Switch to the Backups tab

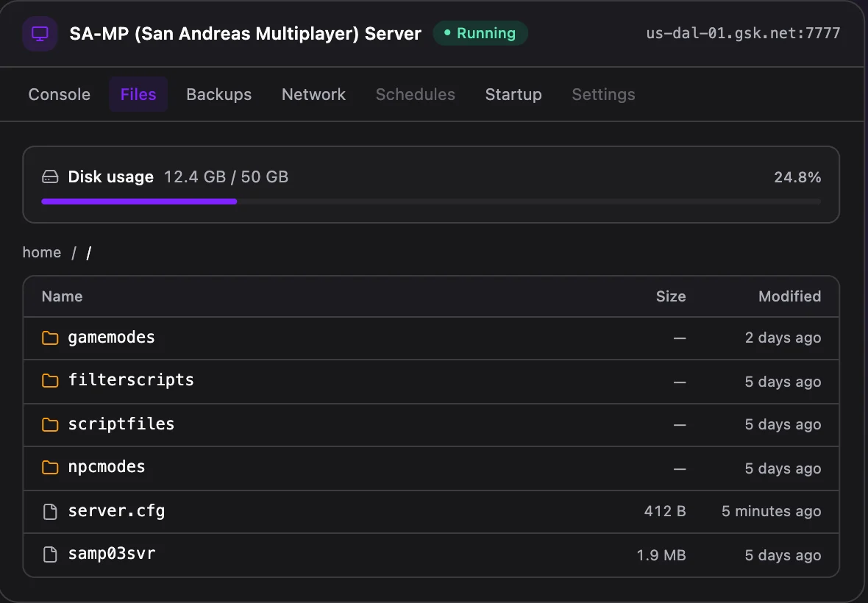tap(218, 95)
